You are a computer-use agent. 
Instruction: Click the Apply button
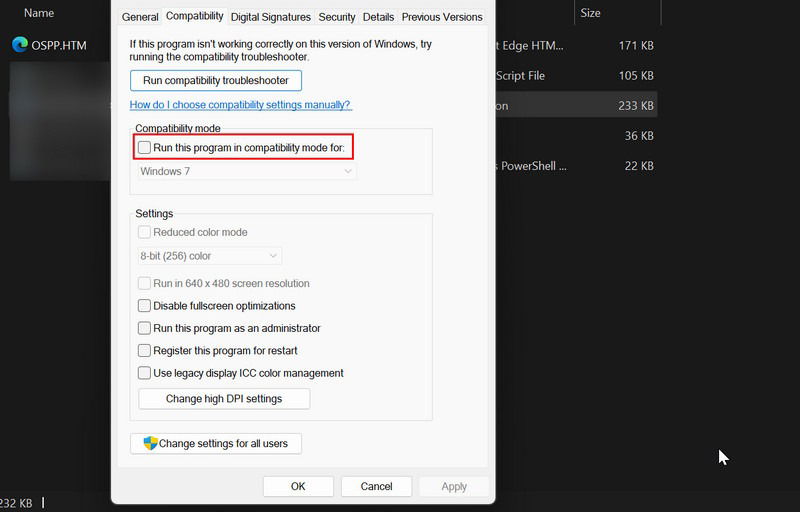[x=454, y=487]
